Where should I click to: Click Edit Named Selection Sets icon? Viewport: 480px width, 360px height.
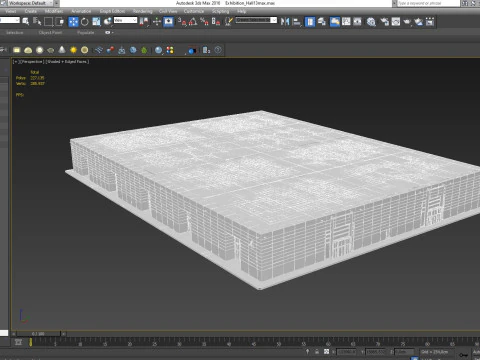pos(229,22)
